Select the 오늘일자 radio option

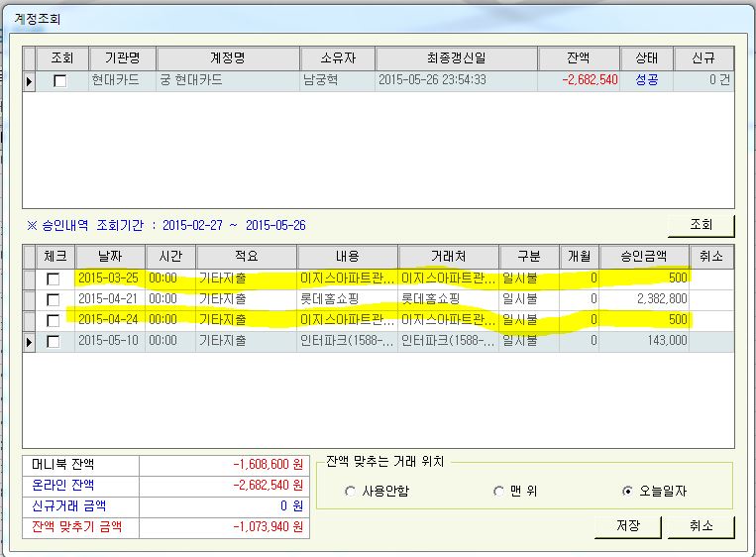pyautogui.click(x=626, y=491)
